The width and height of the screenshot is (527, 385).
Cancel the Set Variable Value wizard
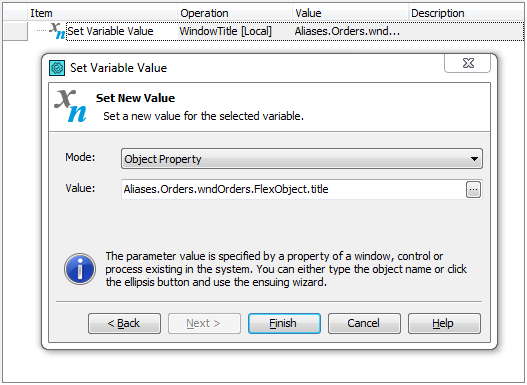364,324
